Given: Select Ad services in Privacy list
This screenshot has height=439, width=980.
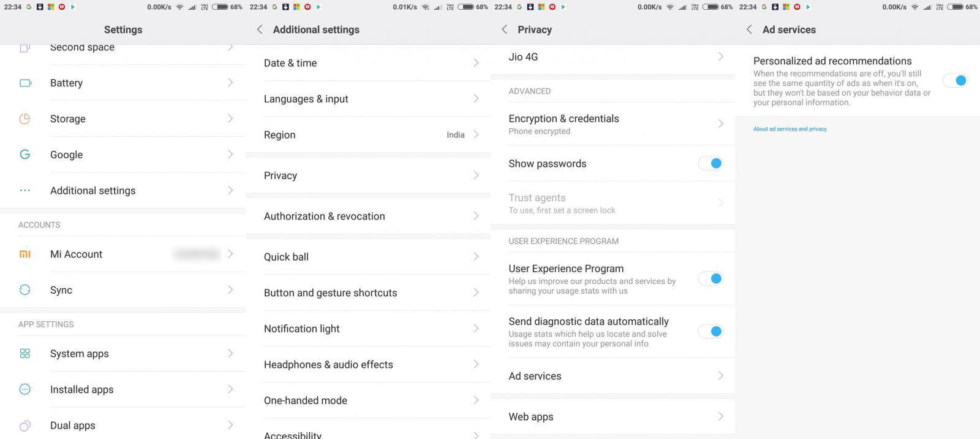Looking at the screenshot, I should [x=613, y=376].
